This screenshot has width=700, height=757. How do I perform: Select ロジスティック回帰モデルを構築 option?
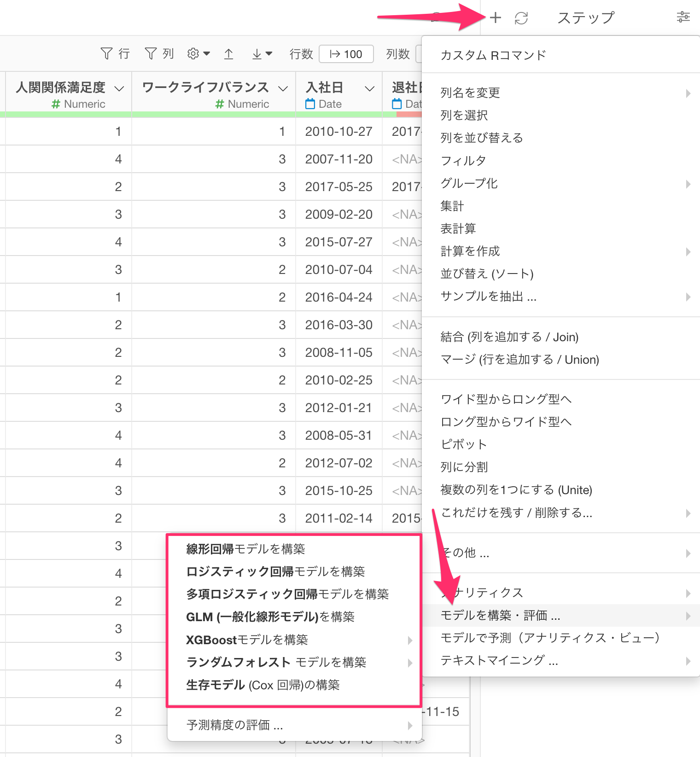click(x=275, y=571)
